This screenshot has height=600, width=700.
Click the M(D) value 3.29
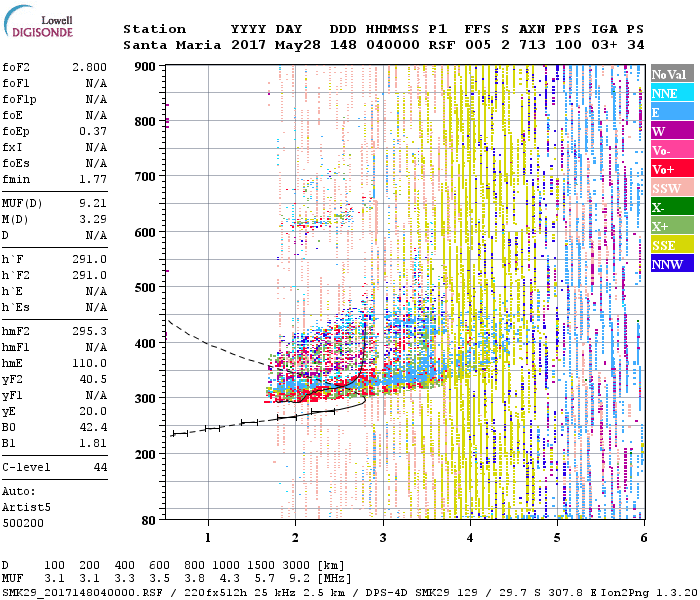tap(93, 219)
